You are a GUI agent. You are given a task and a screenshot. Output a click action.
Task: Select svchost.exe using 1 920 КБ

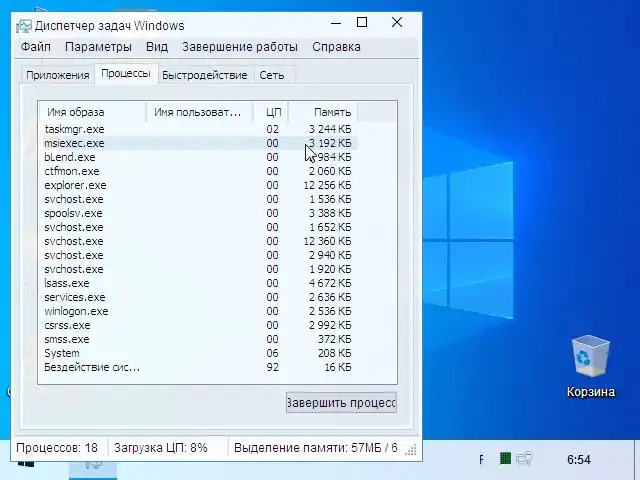click(198, 269)
